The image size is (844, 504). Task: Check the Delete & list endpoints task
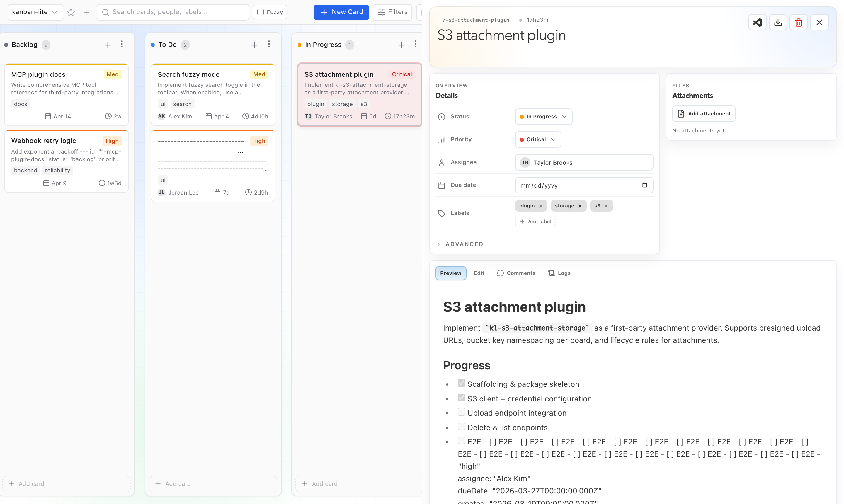point(461,426)
